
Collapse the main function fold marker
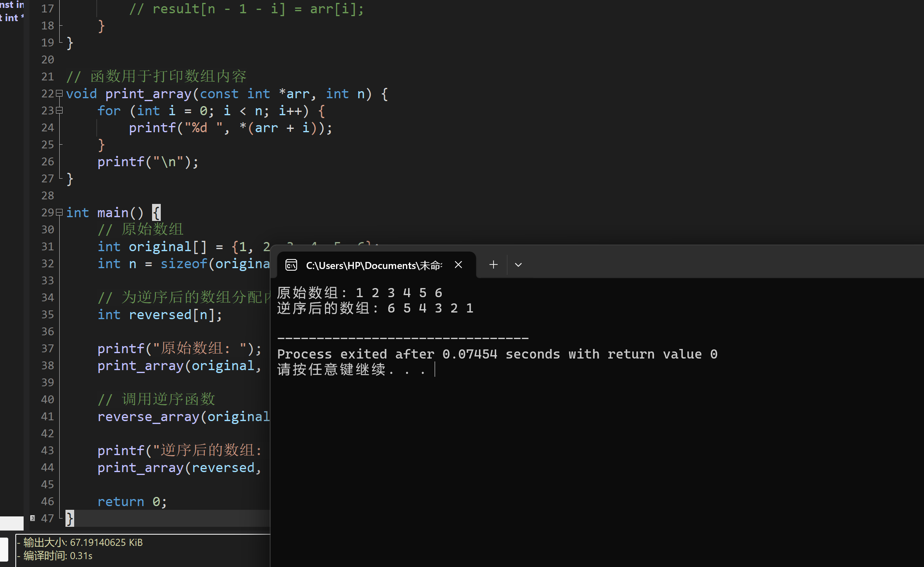pyautogui.click(x=59, y=213)
